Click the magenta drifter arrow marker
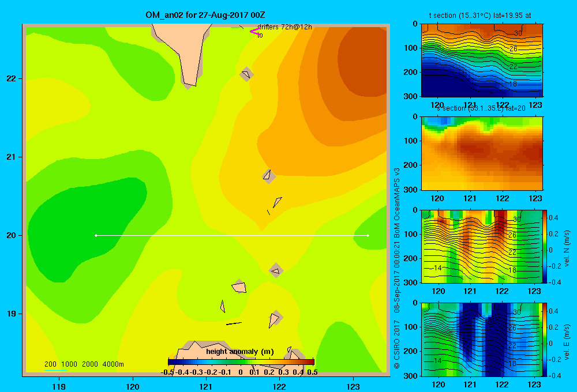Image resolution: width=577 pixels, height=392 pixels. [255, 32]
